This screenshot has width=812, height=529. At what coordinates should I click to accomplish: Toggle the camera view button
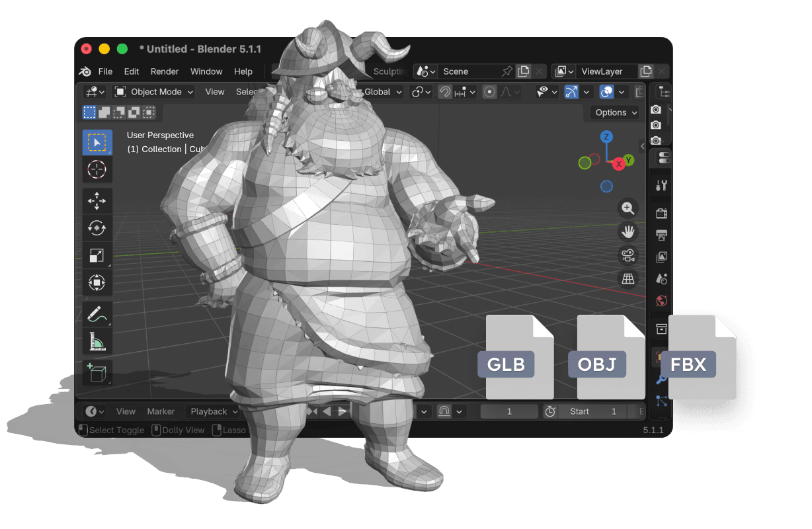click(x=628, y=255)
